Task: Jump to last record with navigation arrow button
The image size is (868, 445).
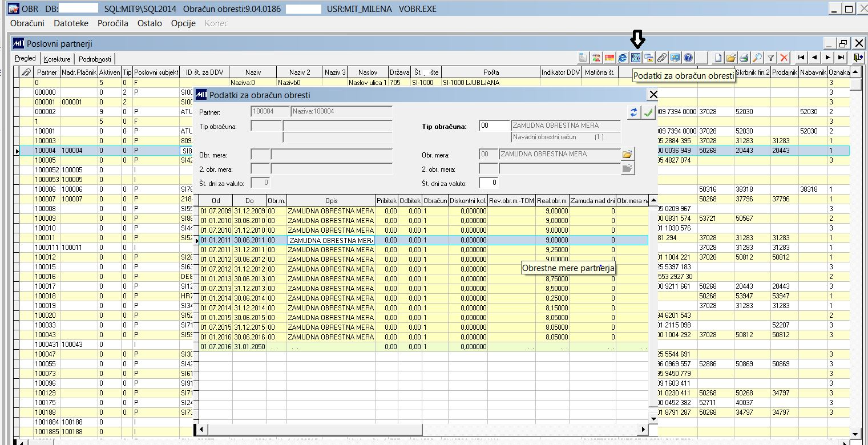Action: tap(841, 57)
